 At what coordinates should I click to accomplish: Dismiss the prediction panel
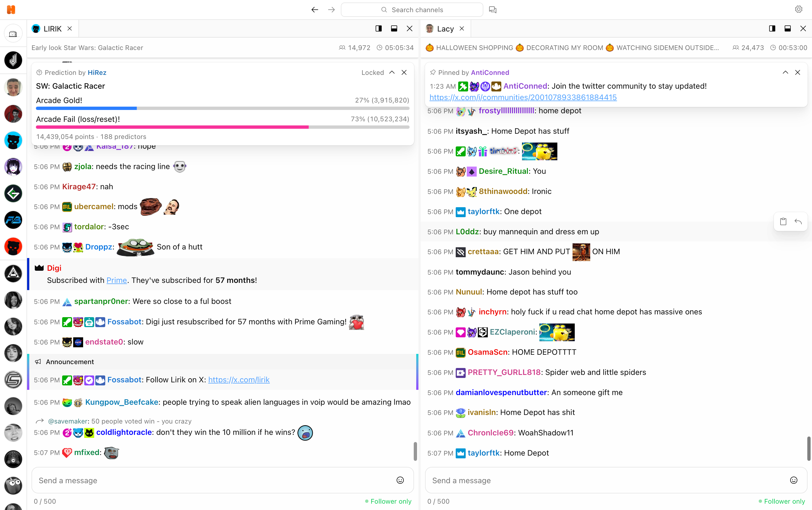point(404,72)
